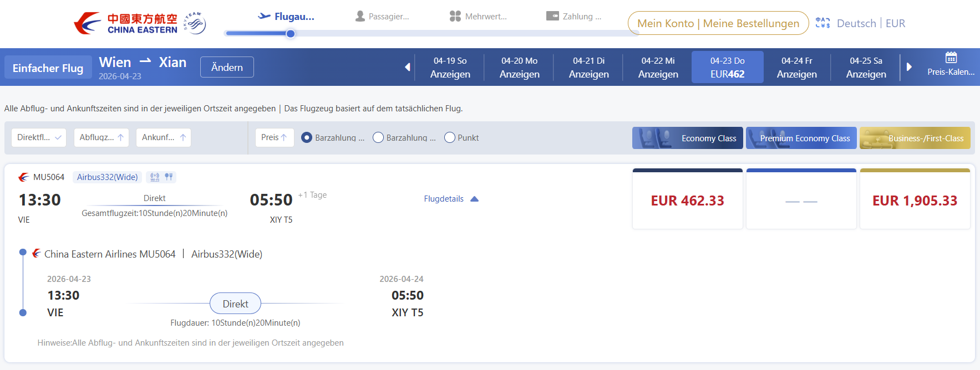The width and height of the screenshot is (980, 370).
Task: Click the EUR 462.33 Economy fare box
Action: pos(687,198)
